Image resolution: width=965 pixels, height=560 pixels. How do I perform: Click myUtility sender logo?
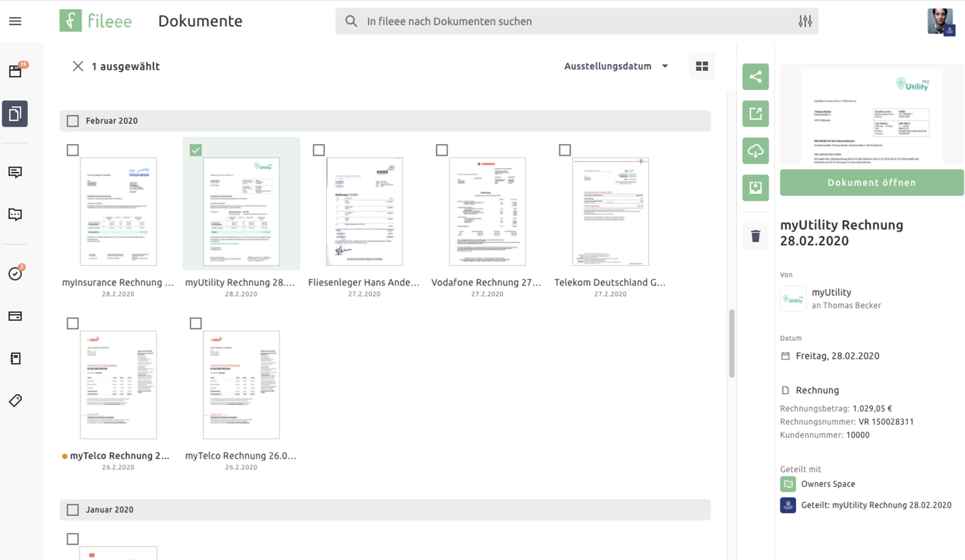pyautogui.click(x=793, y=299)
